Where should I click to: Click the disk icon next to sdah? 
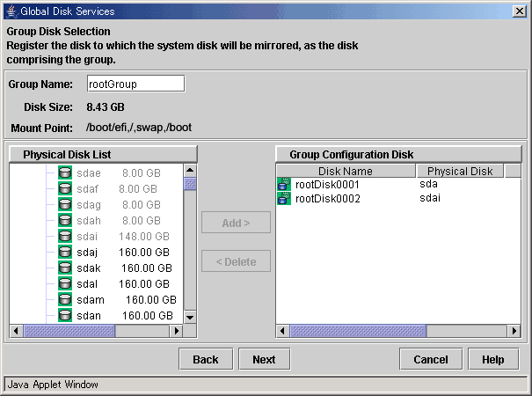pos(65,220)
